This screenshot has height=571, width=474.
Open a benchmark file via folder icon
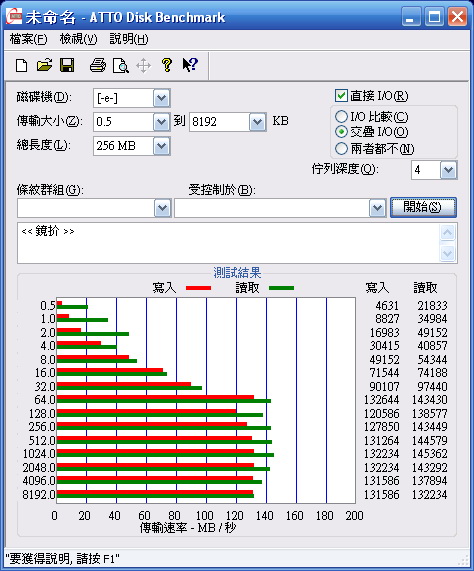pyautogui.click(x=44, y=65)
